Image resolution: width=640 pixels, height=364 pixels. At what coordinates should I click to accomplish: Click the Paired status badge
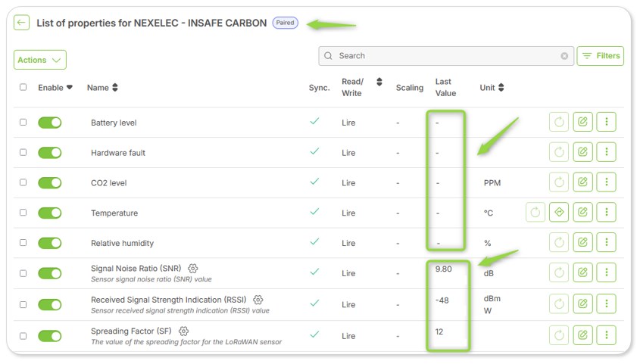286,23
